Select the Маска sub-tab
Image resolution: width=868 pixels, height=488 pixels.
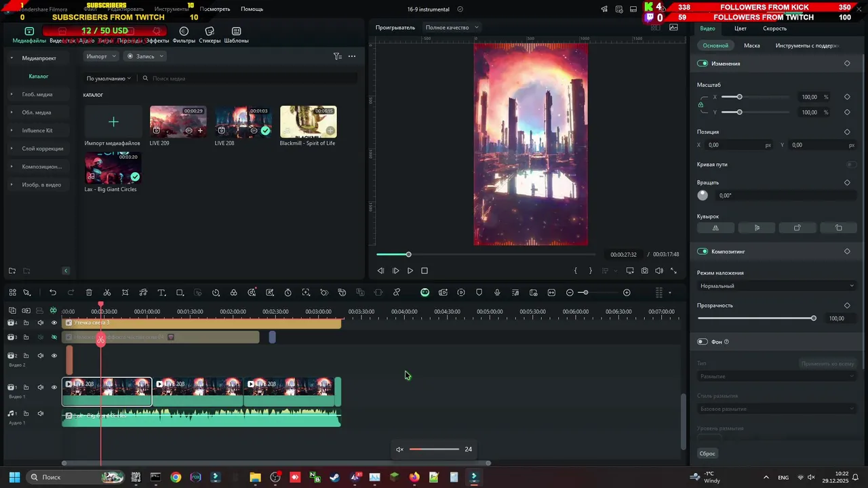point(751,45)
